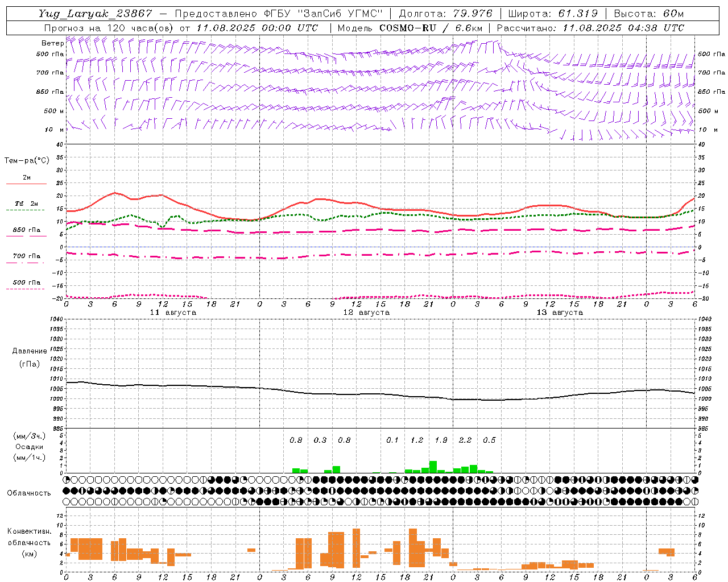This screenshot has height=582, width=728.
Task: Click the 1.2 precipitation total
Action: [x=417, y=440]
